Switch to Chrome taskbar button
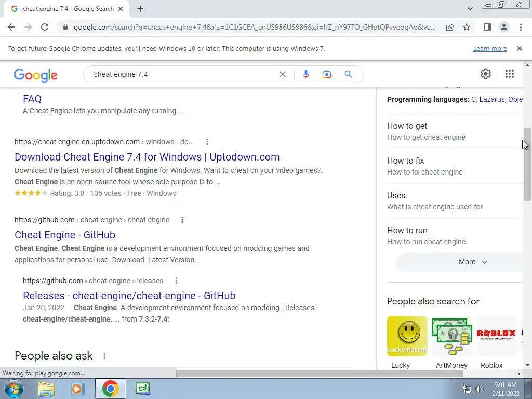 110,389
